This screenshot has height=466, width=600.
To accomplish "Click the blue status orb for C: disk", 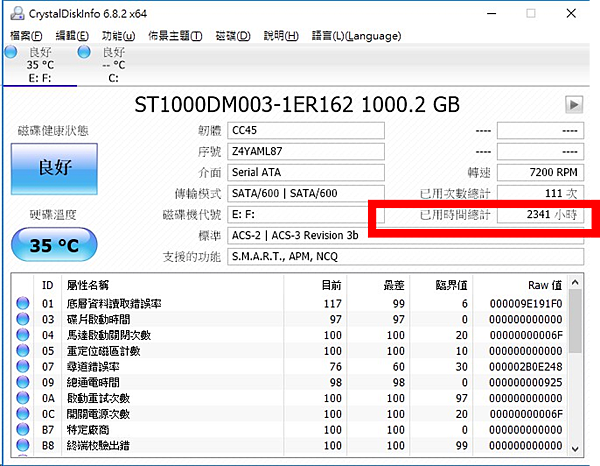I will (x=84, y=52).
